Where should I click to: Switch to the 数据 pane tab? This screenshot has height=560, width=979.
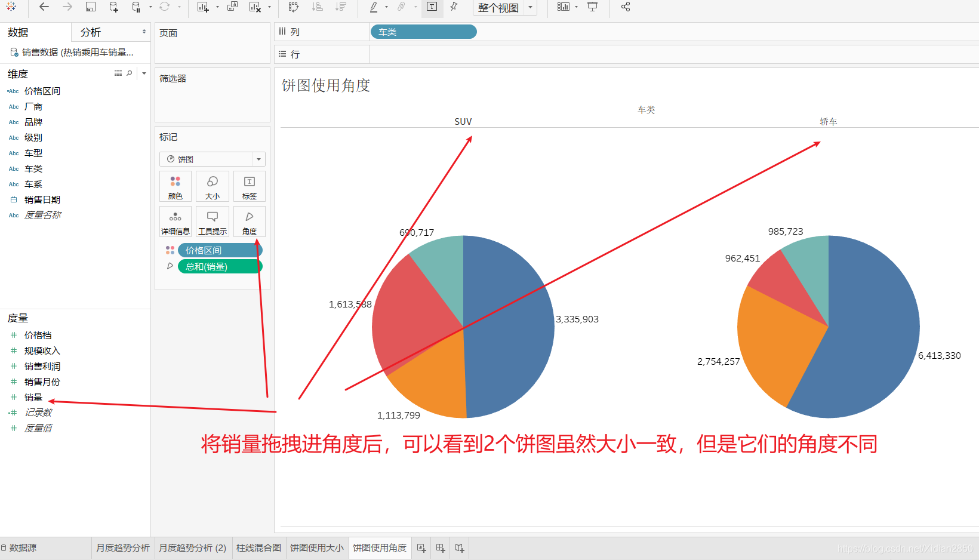point(18,32)
